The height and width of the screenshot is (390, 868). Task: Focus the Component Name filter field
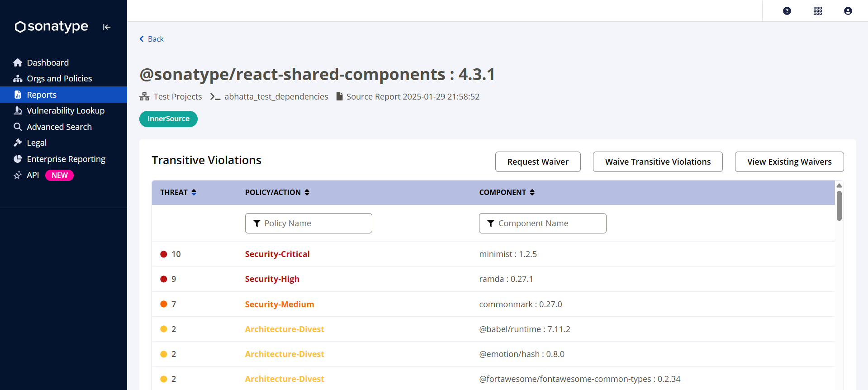tap(543, 224)
